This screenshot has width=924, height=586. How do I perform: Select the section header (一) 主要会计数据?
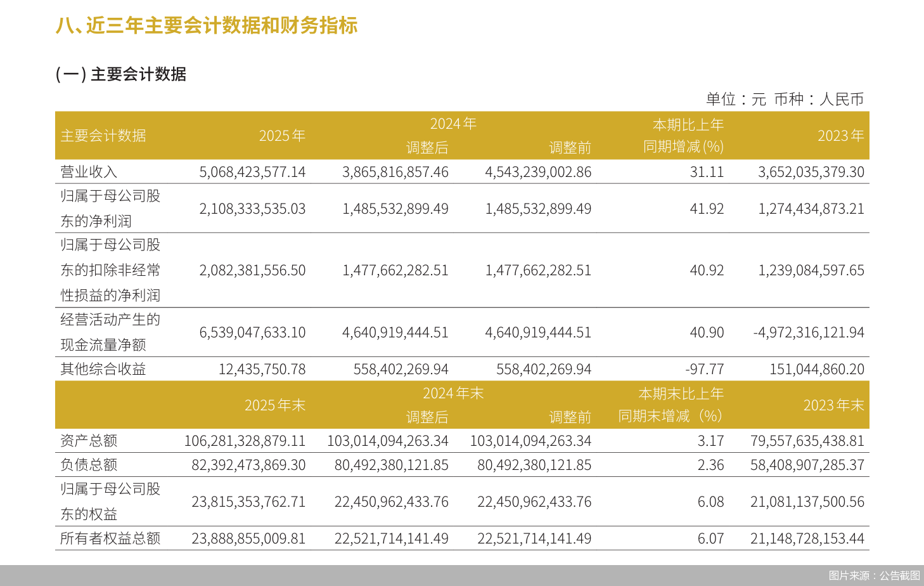click(x=122, y=74)
